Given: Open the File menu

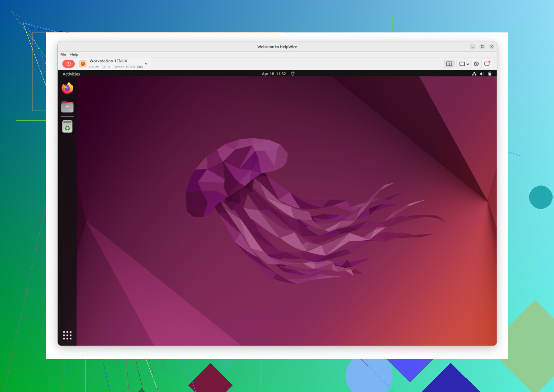Looking at the screenshot, I should 63,54.
